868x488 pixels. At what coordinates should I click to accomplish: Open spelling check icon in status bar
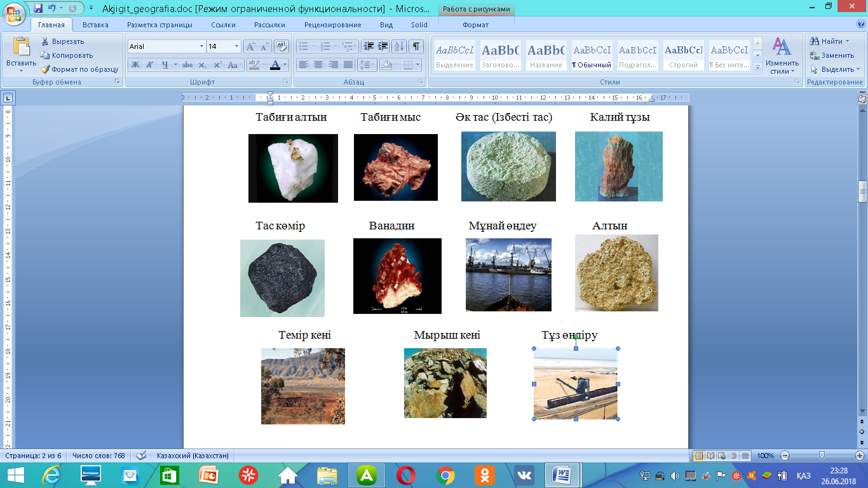(141, 456)
